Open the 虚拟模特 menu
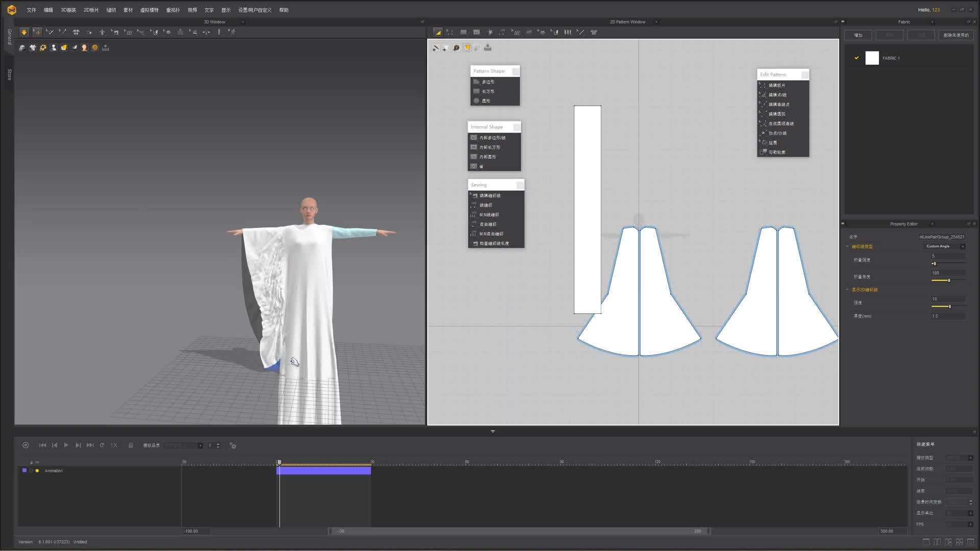 pyautogui.click(x=149, y=10)
